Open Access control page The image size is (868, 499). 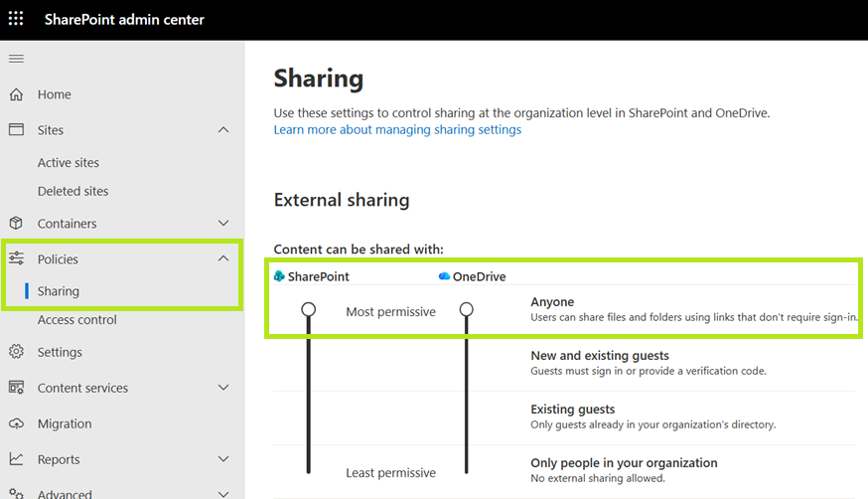pos(76,320)
